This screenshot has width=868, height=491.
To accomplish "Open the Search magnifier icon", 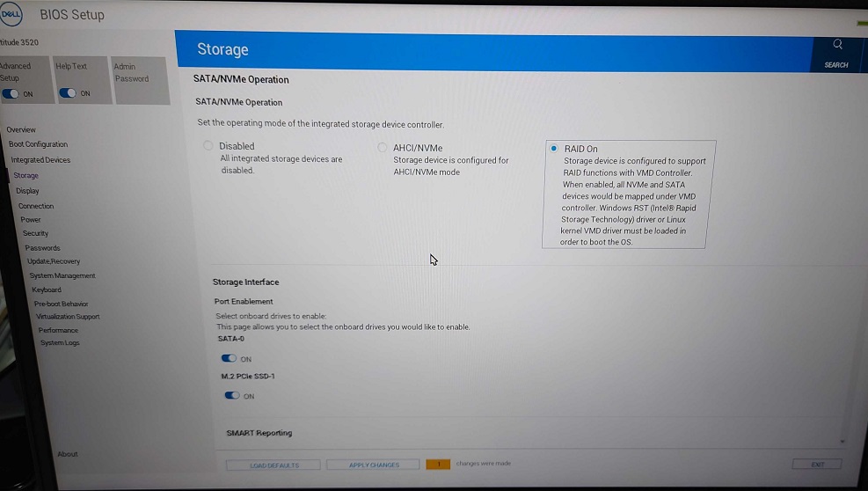I will [837, 44].
